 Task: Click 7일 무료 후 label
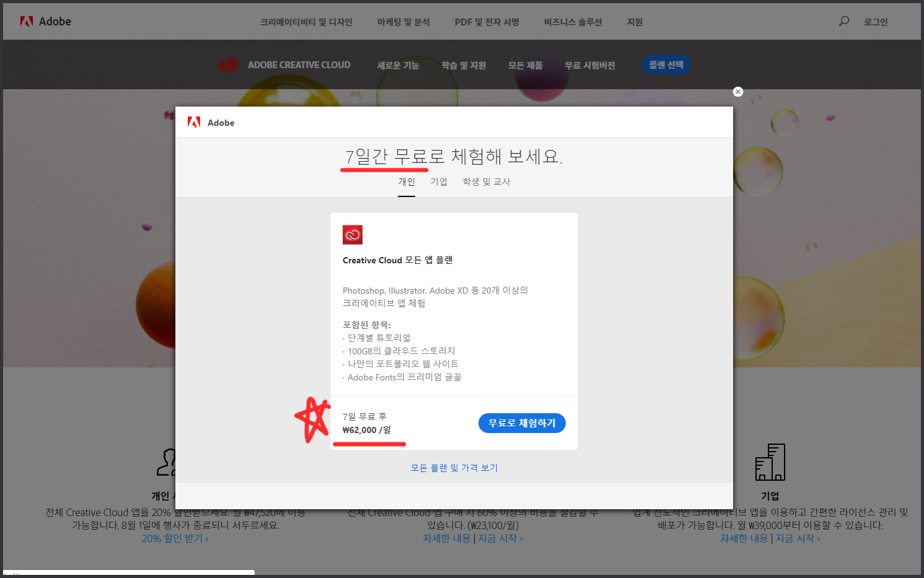coord(364,416)
